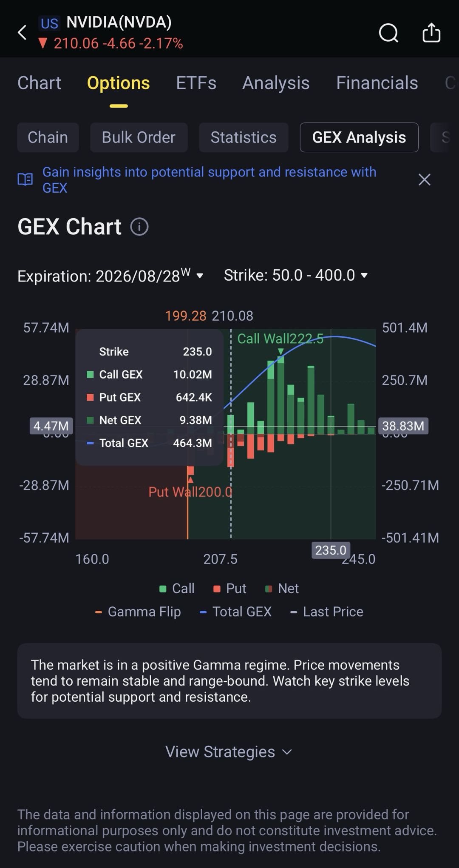Dismiss the GEX insights banner
The width and height of the screenshot is (459, 868).
[x=424, y=179]
